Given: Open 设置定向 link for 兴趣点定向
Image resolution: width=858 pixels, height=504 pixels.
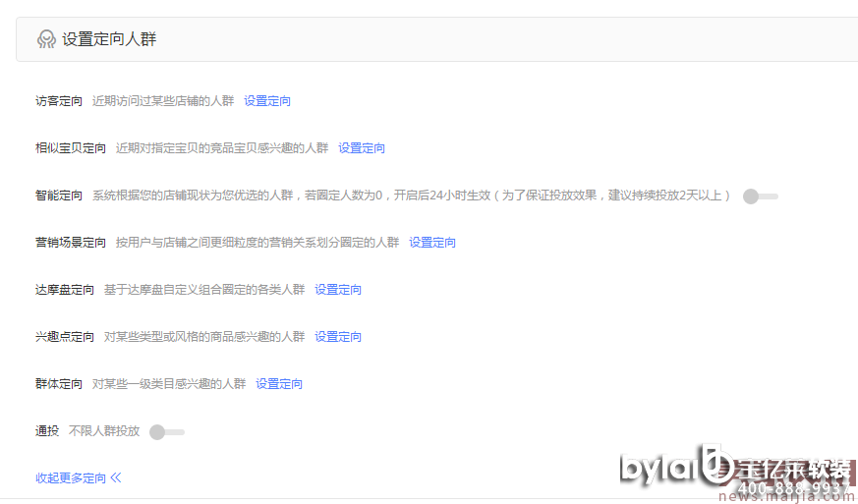Looking at the screenshot, I should coord(338,337).
